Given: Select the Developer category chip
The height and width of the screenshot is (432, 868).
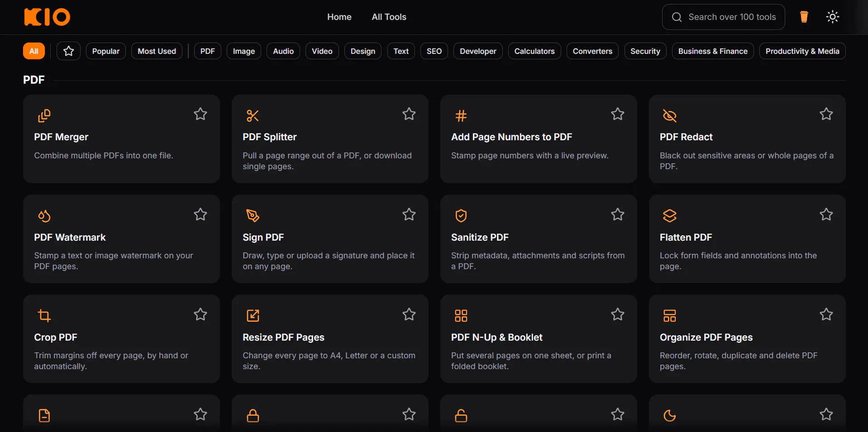Looking at the screenshot, I should point(478,51).
